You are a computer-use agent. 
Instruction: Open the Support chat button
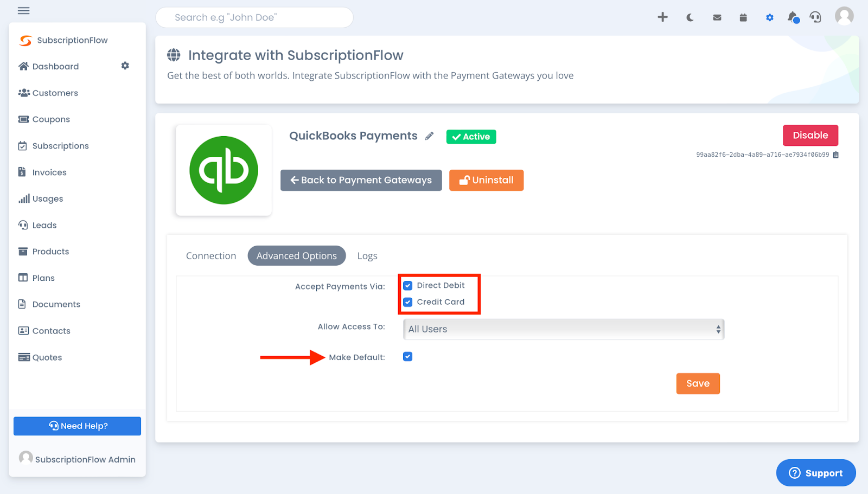pos(816,473)
